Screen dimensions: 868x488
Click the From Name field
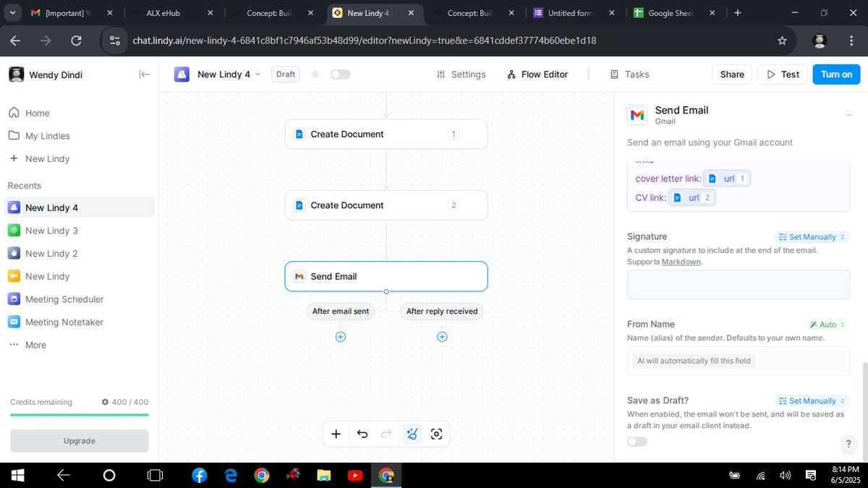click(739, 361)
